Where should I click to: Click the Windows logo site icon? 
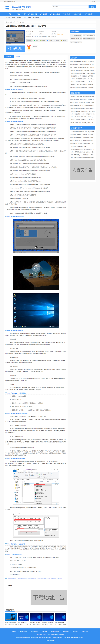(7, 8)
